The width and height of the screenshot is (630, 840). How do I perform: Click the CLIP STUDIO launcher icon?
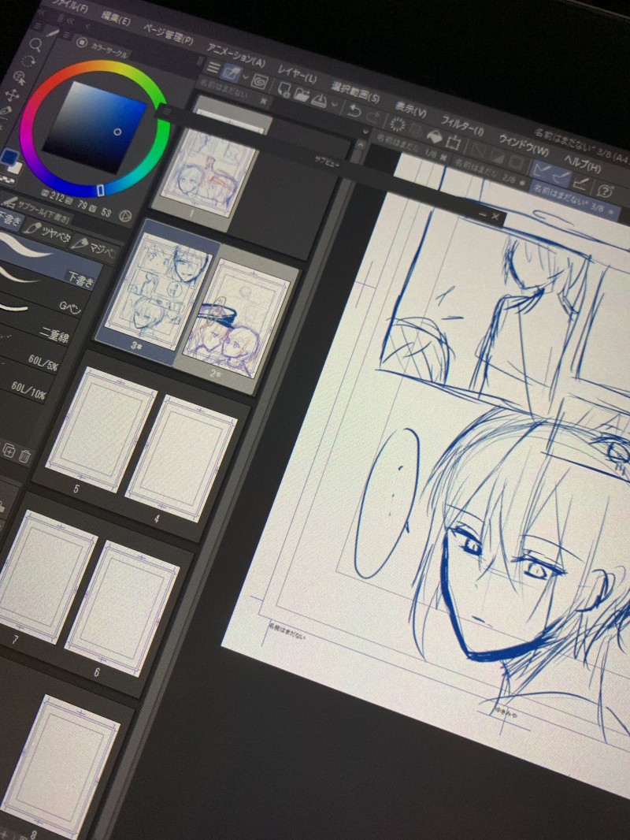tap(232, 72)
